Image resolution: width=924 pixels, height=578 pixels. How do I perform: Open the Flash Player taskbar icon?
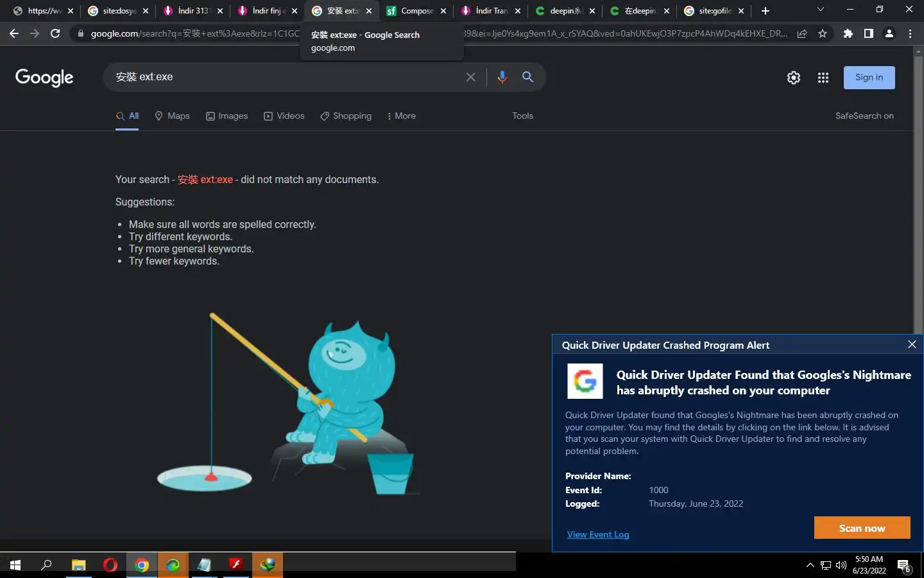click(x=236, y=565)
